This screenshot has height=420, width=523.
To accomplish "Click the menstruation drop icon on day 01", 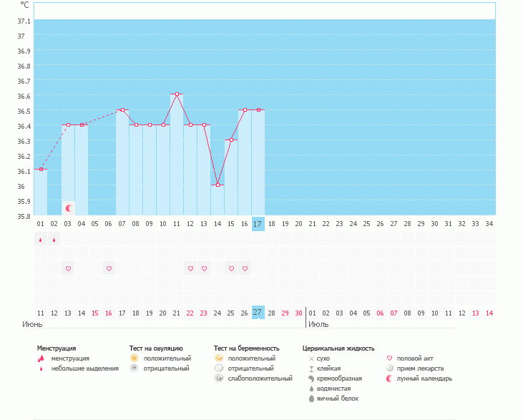I will [x=41, y=240].
